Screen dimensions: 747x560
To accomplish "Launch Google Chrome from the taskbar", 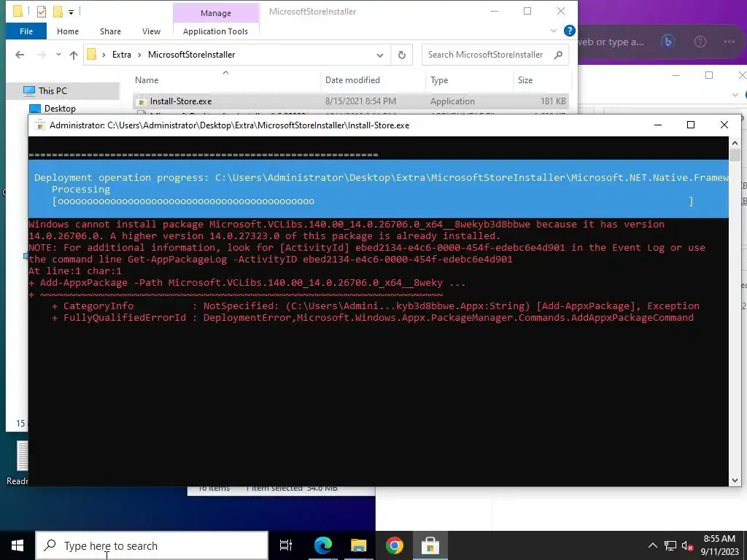I will 395,545.
